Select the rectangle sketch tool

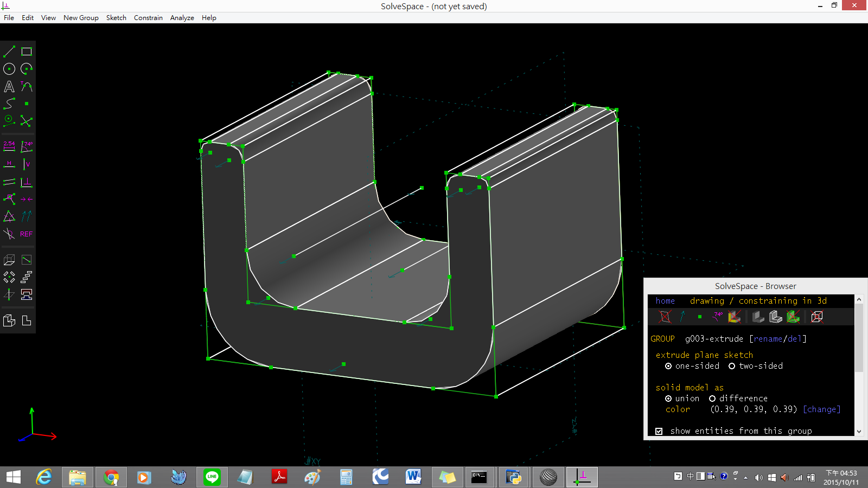tap(27, 52)
